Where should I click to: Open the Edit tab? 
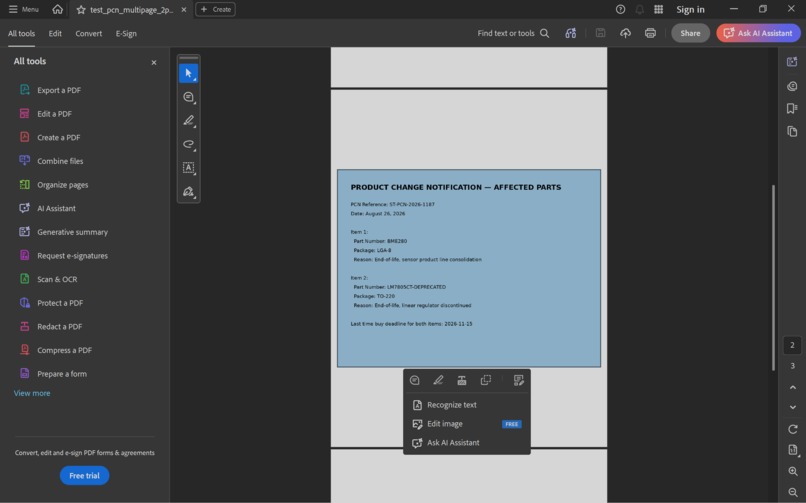pos(55,33)
